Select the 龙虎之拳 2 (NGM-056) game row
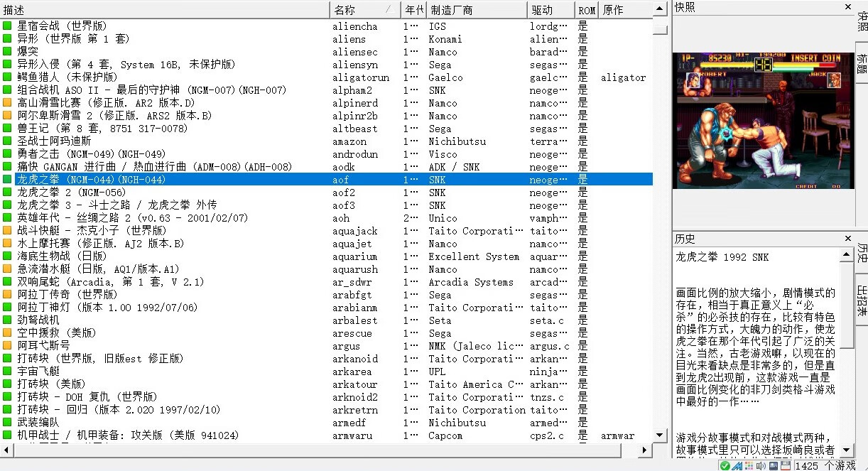This screenshot has height=471, width=868. [x=326, y=193]
